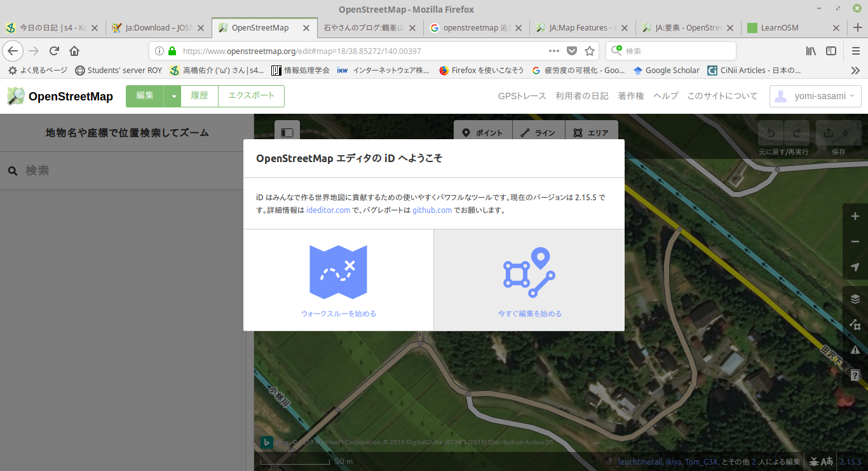Viewport: 868px width, 471px height.
Task: Open the yomi-sasami user menu
Action: point(816,96)
